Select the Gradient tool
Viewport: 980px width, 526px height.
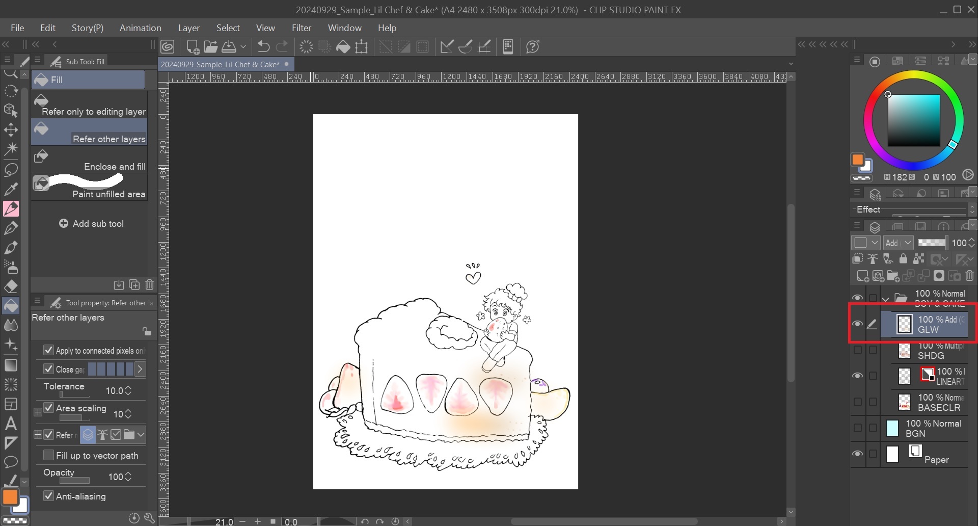pos(11,365)
